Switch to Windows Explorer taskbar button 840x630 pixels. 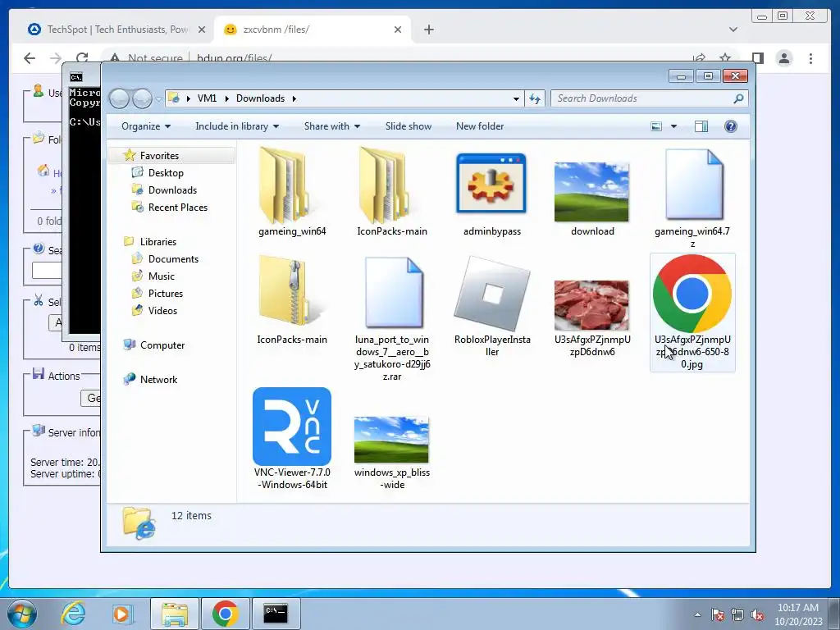175,614
